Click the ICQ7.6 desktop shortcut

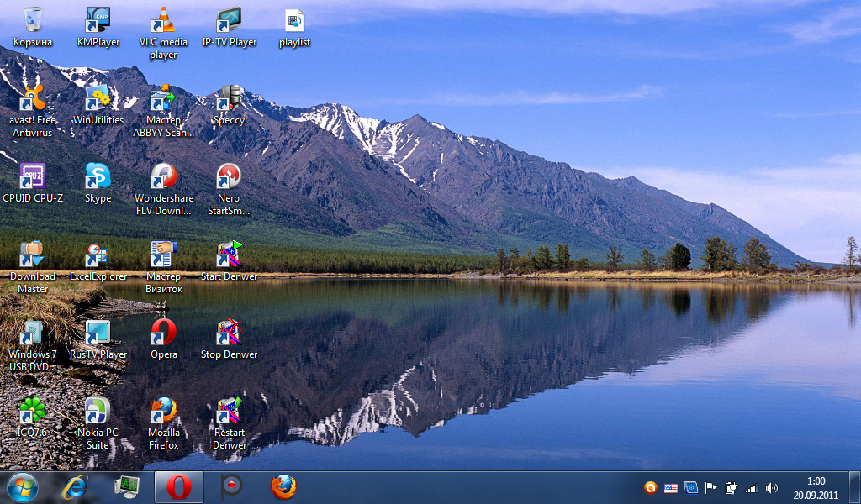pos(32,412)
